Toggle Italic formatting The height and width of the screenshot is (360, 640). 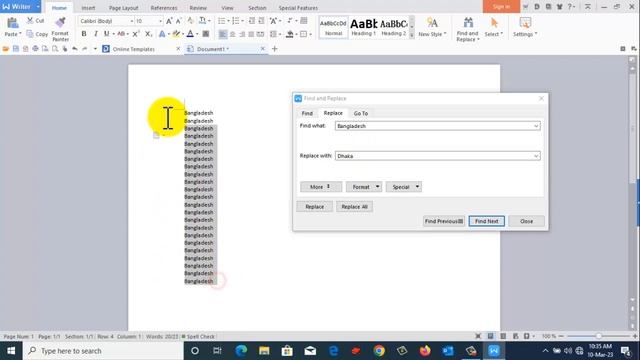(x=96, y=34)
